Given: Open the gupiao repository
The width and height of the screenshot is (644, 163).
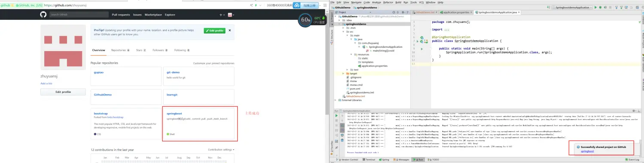Looking at the screenshot, I should (x=99, y=72).
